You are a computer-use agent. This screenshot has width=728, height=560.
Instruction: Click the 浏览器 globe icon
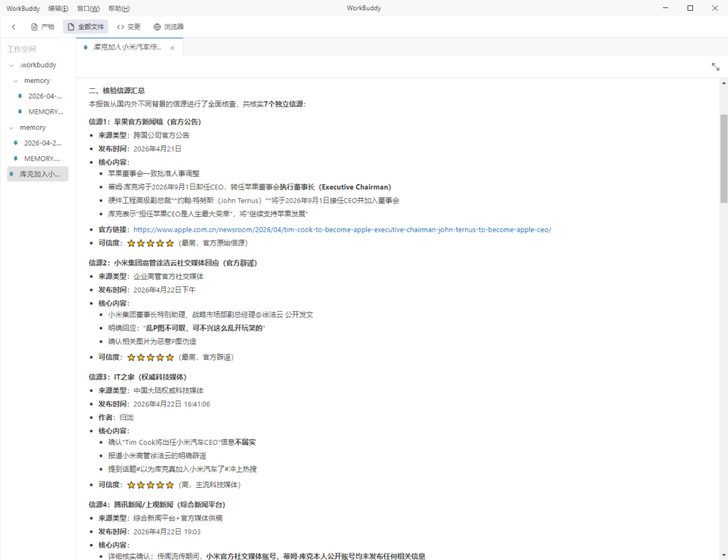[157, 27]
